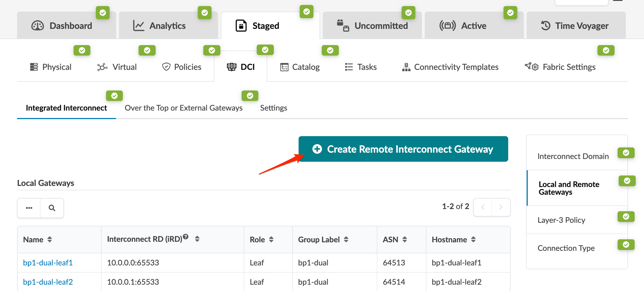The height and width of the screenshot is (291, 644).
Task: Open Over the Top or External Gateways tab
Action: [183, 108]
